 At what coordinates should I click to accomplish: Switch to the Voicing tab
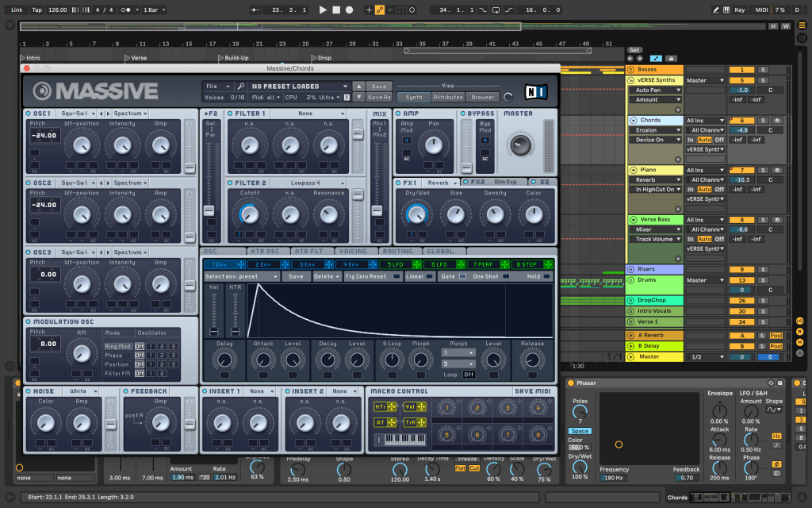point(353,251)
